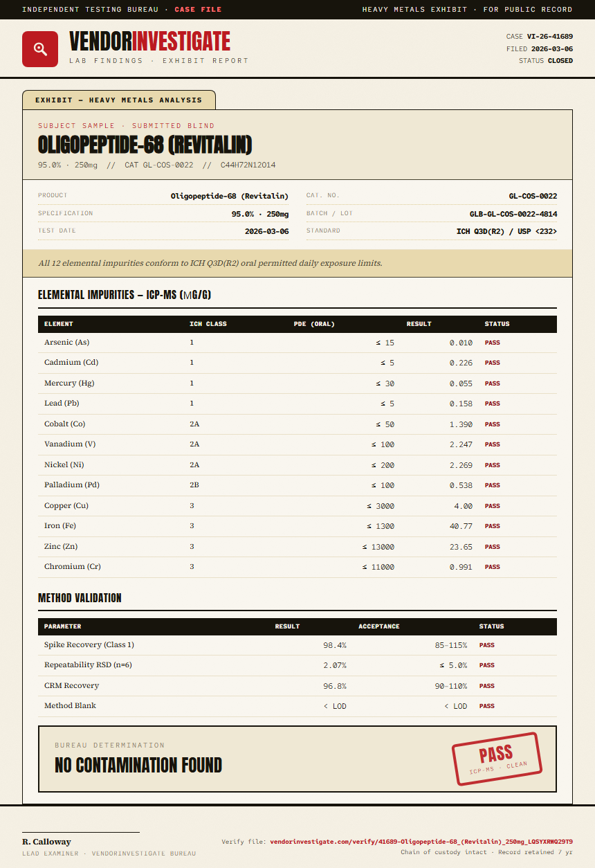The height and width of the screenshot is (868, 595).
Task: Click the Zinc PDE limit ≤ 13000
Action: click(x=378, y=547)
